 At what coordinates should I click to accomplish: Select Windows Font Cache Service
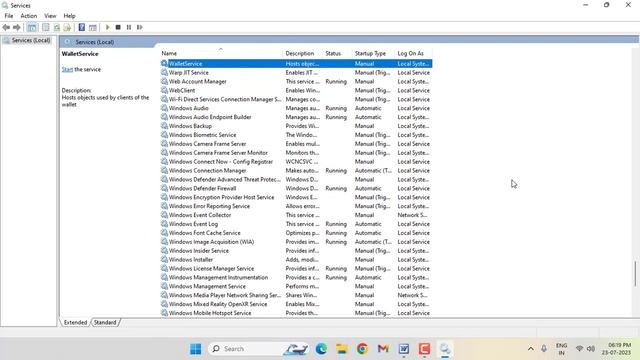click(296, 233)
